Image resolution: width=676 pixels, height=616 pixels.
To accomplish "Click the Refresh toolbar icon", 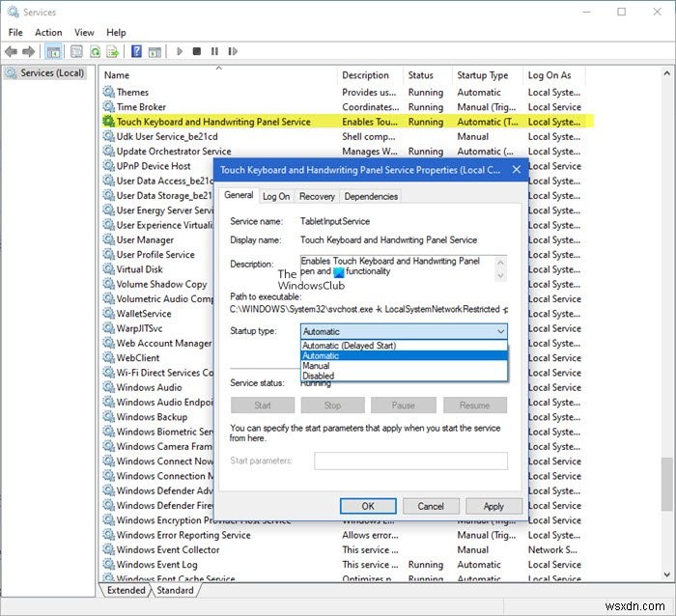I will 95,51.
